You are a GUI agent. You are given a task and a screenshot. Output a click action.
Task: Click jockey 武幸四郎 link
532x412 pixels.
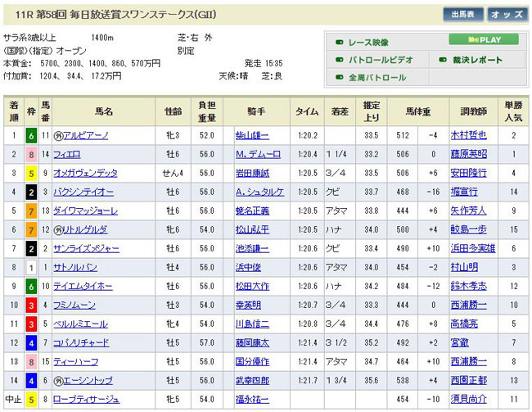(x=252, y=381)
